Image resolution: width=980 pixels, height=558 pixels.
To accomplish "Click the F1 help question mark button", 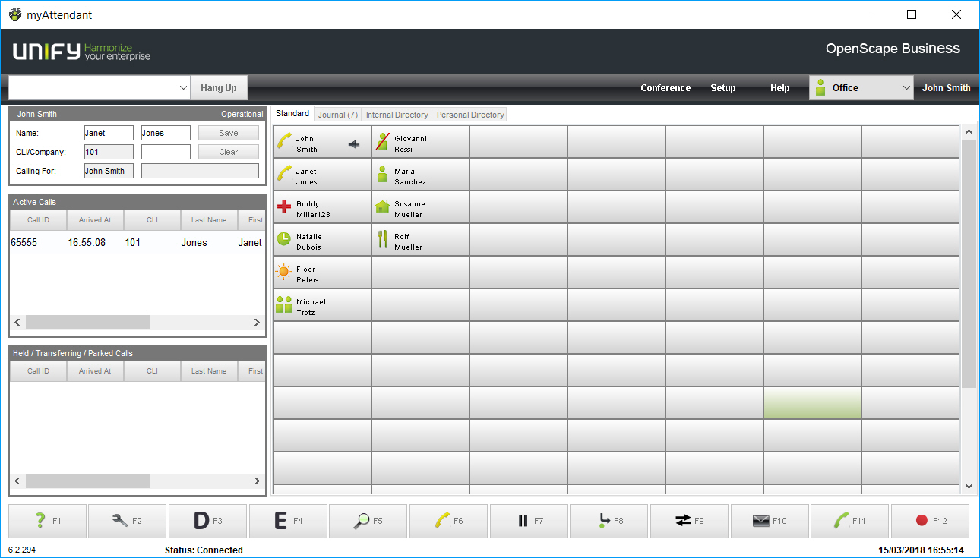I will point(48,521).
